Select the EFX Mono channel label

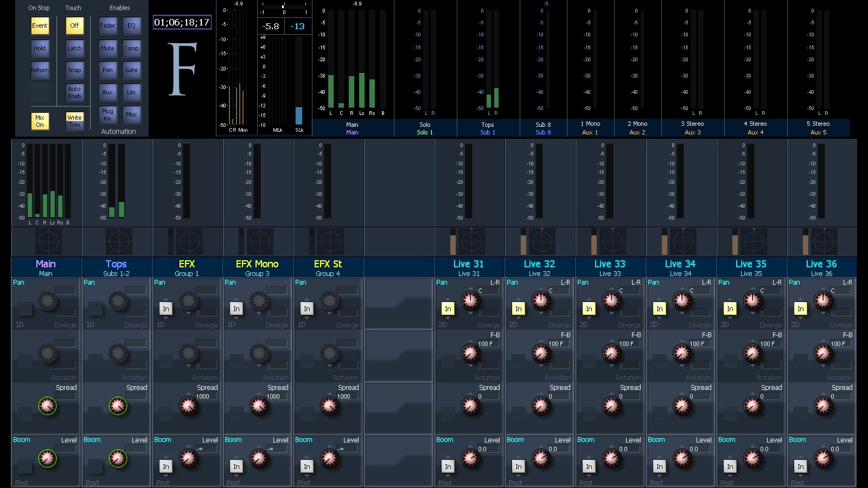257,267
